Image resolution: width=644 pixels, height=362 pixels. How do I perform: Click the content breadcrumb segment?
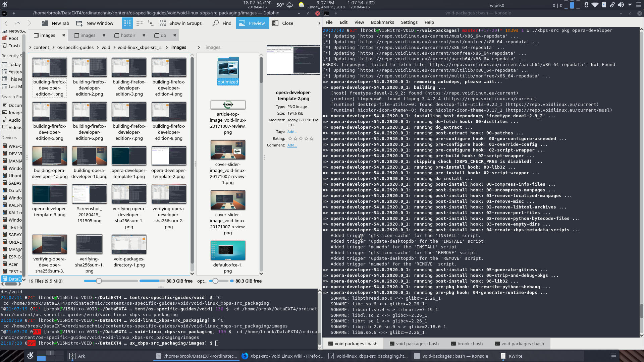(41, 47)
